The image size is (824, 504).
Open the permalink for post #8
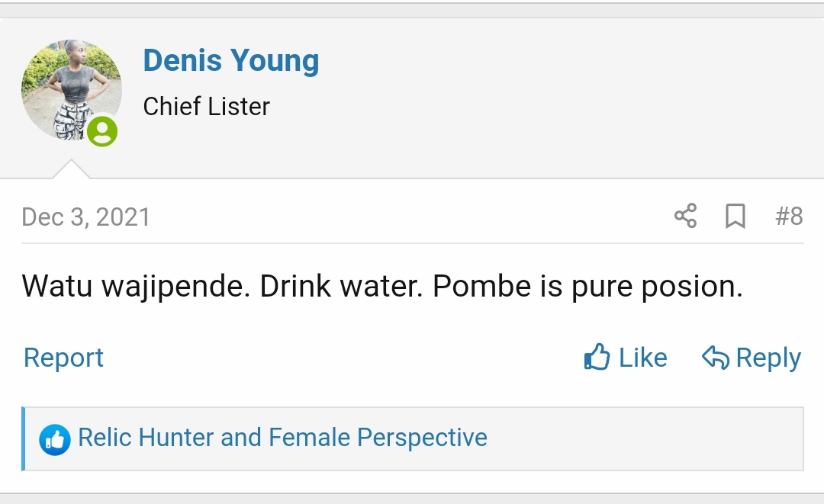[x=789, y=217]
